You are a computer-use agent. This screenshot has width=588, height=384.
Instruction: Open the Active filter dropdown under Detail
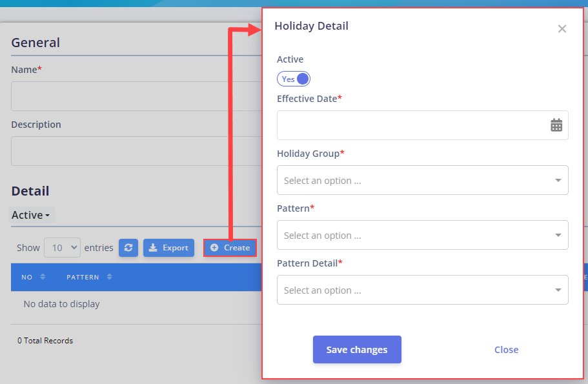click(x=32, y=216)
